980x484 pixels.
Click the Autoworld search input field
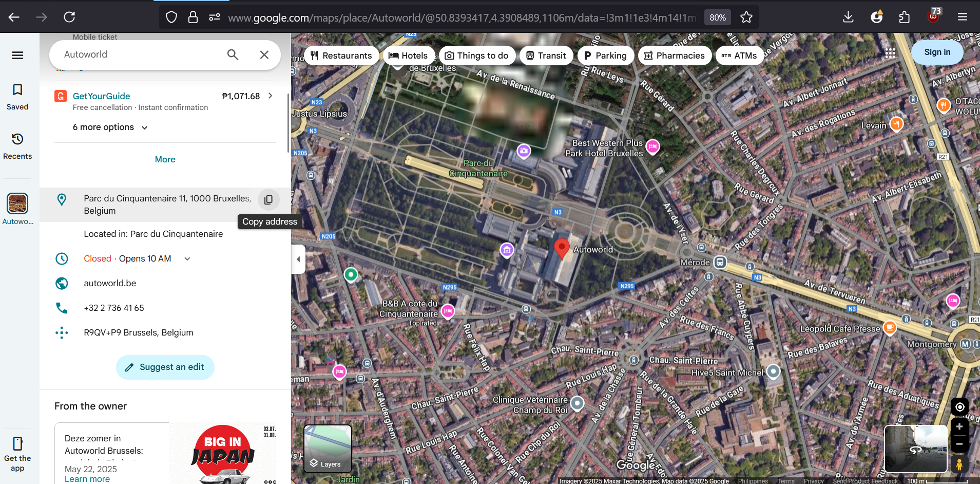(139, 54)
